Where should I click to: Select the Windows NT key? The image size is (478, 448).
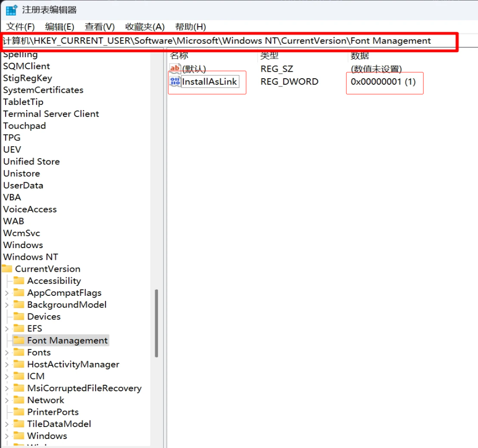click(x=31, y=257)
